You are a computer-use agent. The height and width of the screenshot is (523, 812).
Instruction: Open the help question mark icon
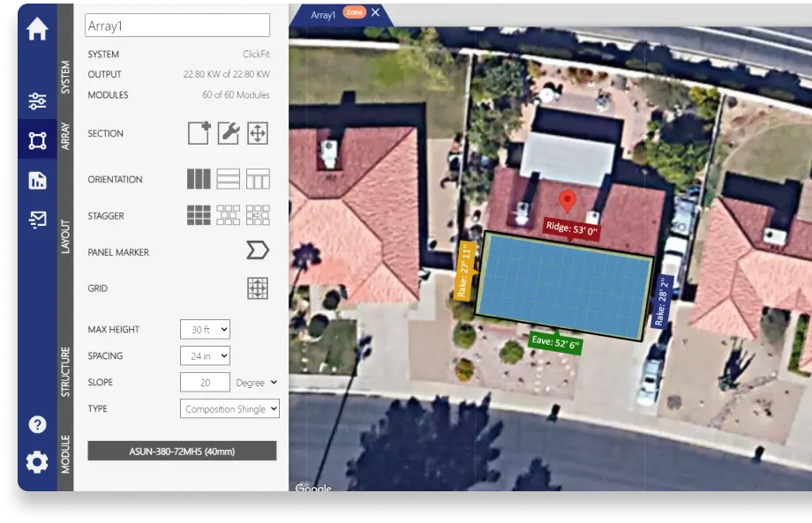point(37,424)
